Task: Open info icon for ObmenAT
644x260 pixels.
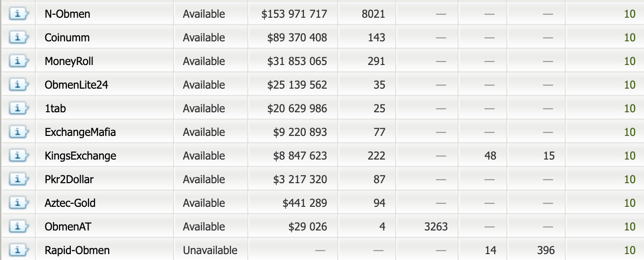Action: point(17,227)
